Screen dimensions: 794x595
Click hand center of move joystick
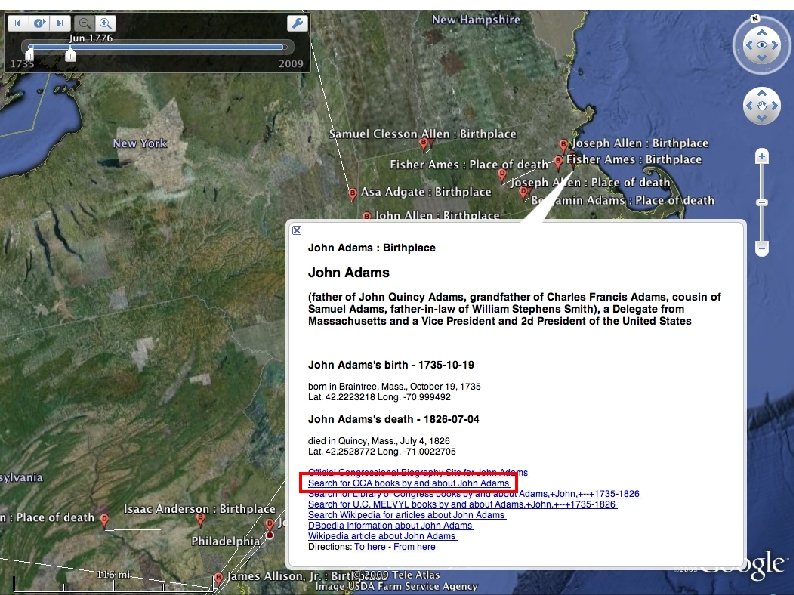[762, 106]
